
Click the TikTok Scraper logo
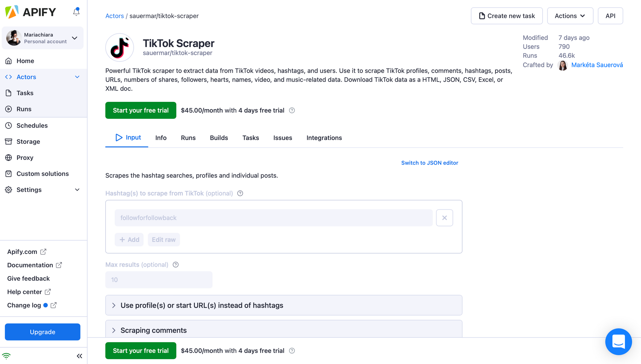click(x=120, y=47)
